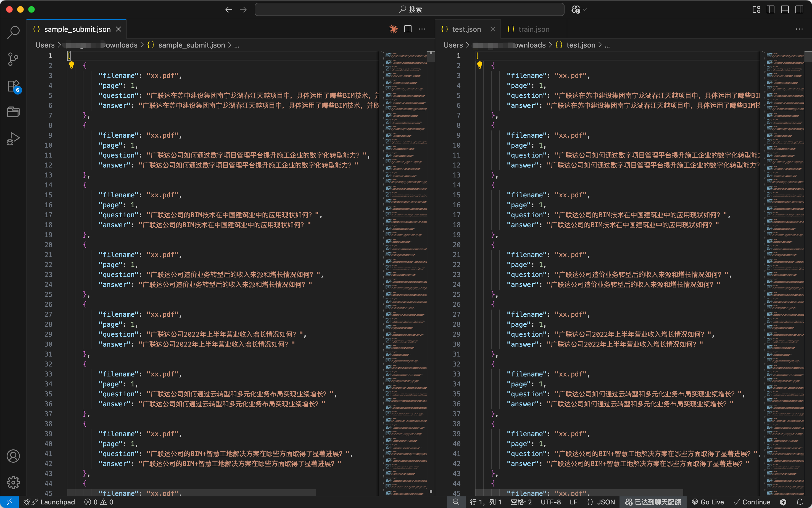The image size is (812, 508).
Task: Open the Source Control view
Action: point(13,59)
